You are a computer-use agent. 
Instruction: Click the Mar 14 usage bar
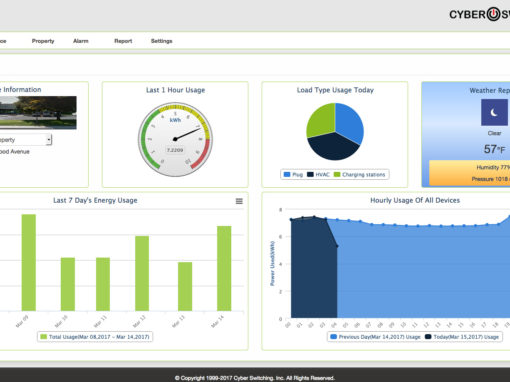pyautogui.click(x=224, y=268)
